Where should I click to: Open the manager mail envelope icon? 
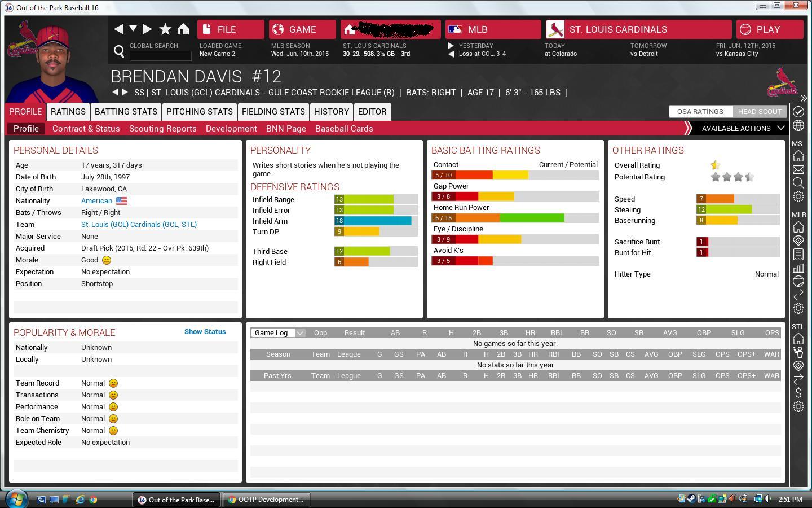tap(798, 169)
